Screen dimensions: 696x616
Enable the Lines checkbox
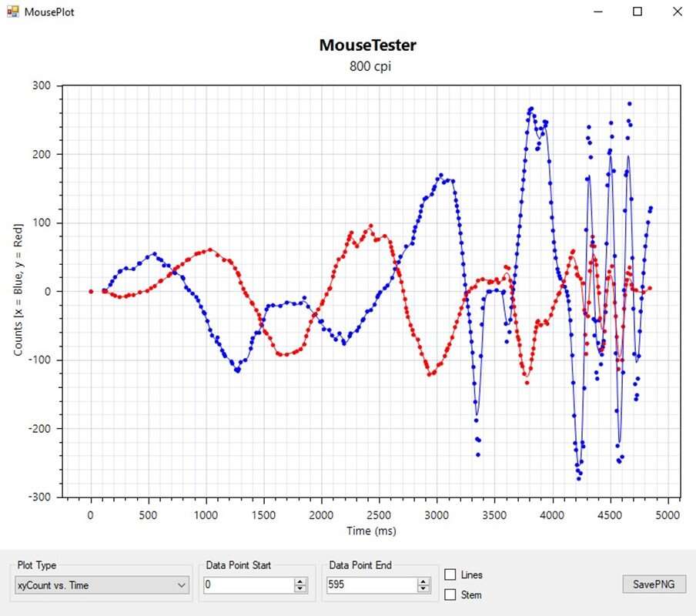point(451,574)
